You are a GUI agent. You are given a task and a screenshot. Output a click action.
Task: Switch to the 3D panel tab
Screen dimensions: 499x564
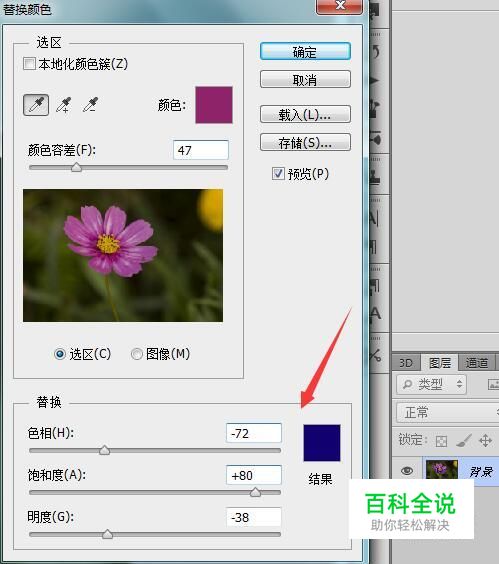coord(406,362)
